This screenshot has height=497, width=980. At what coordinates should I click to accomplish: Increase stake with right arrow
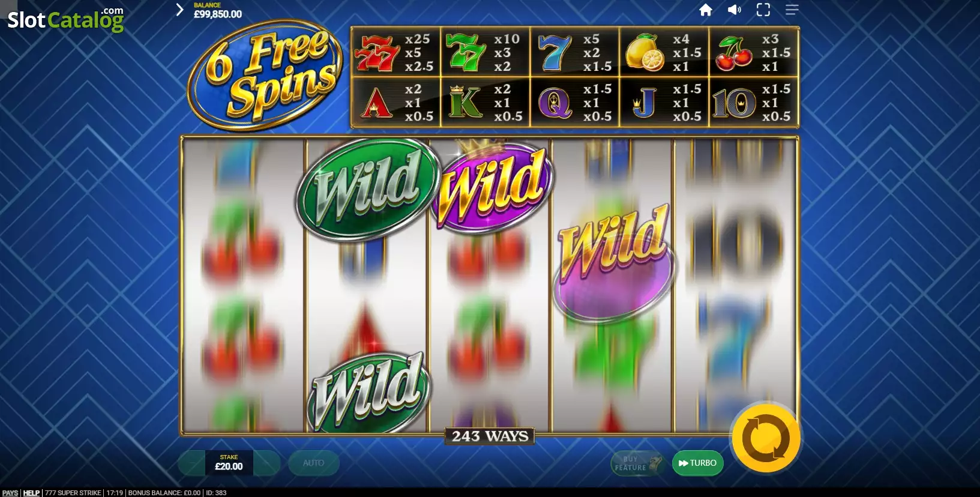click(x=266, y=463)
